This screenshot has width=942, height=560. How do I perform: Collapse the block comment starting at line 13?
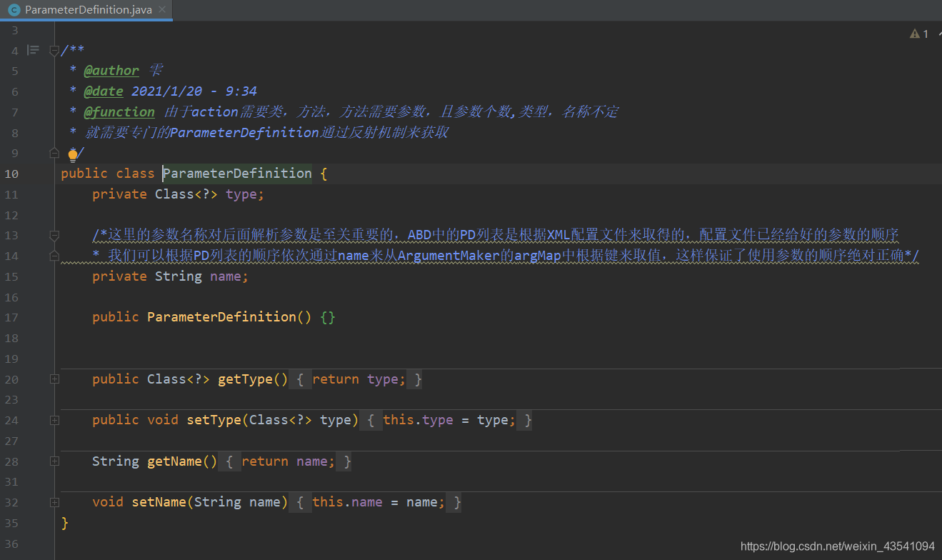click(54, 235)
